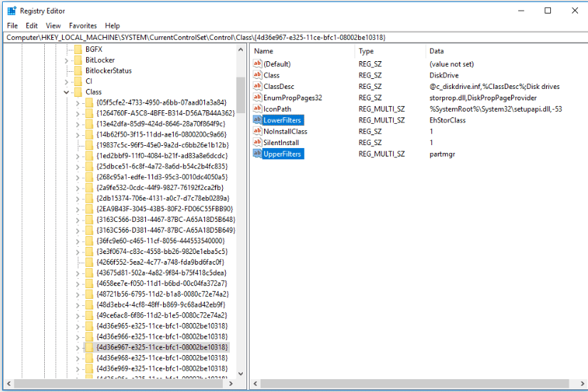Screen dimensions: 588x392
Task: Expand the {4658ee7e-f050-11d1-b6bd-00c04fa372a7} key
Action: pyautogui.click(x=78, y=283)
